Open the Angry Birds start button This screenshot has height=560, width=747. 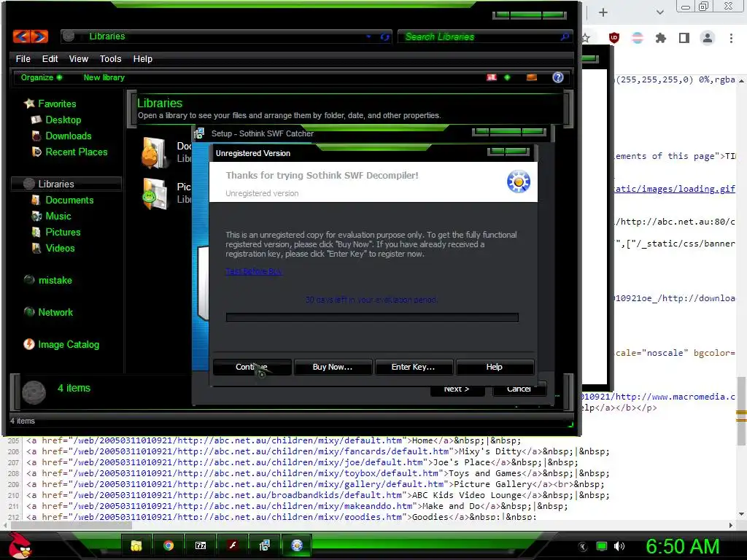[20, 545]
